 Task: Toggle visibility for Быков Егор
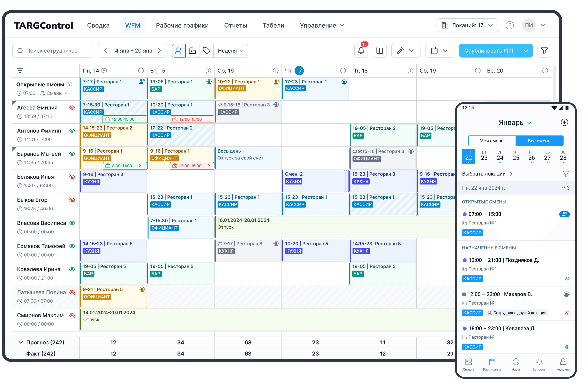click(x=72, y=200)
